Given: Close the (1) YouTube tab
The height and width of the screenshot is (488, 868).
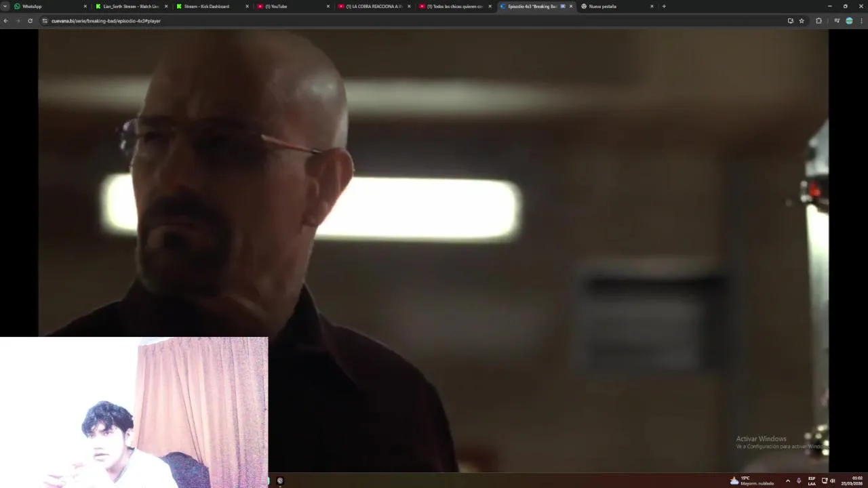Looking at the screenshot, I should click(x=328, y=6).
